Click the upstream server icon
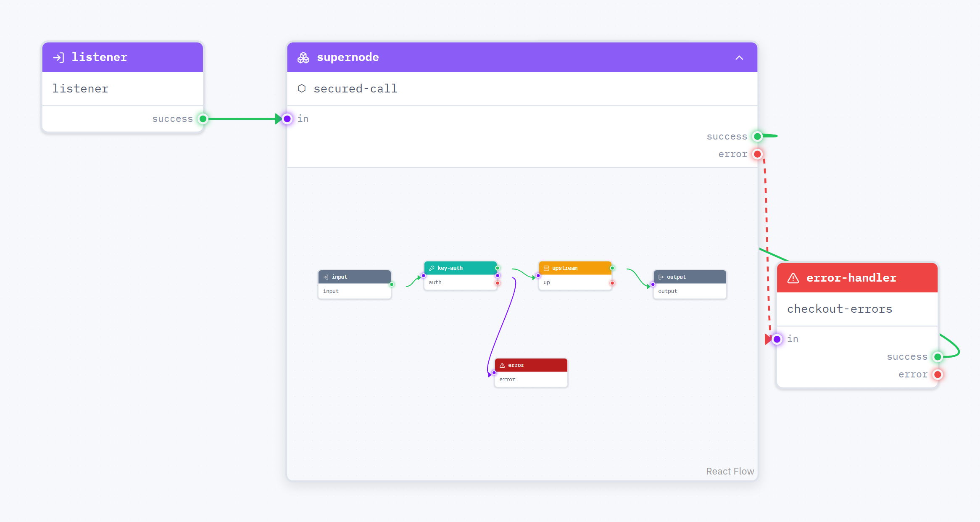Viewport: 980px width, 522px height. (546, 268)
